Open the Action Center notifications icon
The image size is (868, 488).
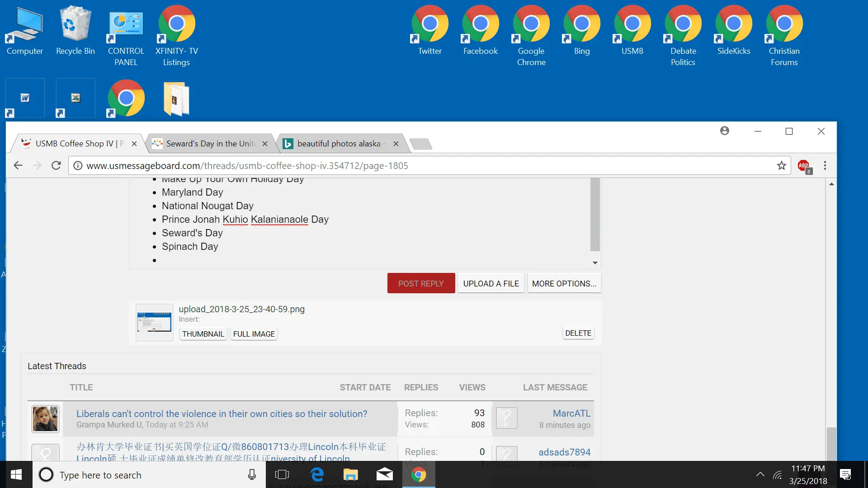[845, 474]
